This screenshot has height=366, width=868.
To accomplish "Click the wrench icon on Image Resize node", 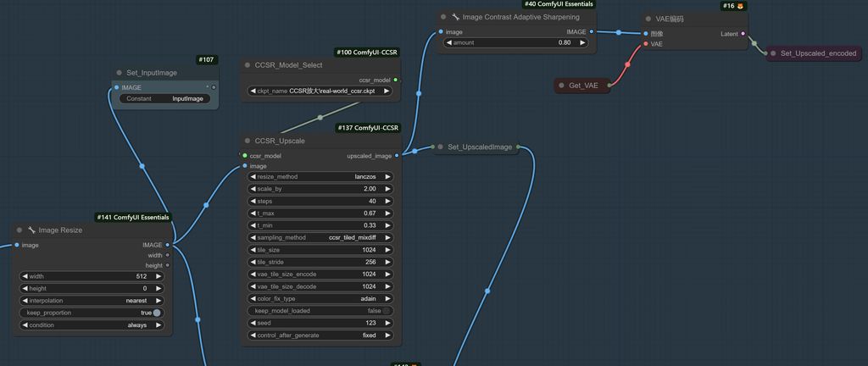I will [x=31, y=230].
